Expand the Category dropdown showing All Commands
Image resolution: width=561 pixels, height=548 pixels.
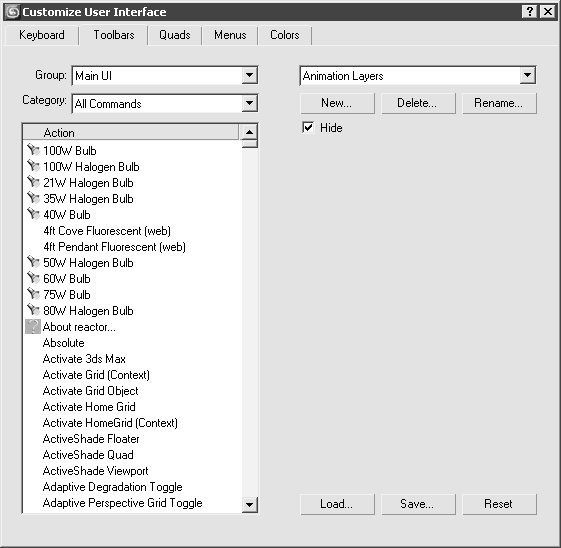click(x=249, y=103)
